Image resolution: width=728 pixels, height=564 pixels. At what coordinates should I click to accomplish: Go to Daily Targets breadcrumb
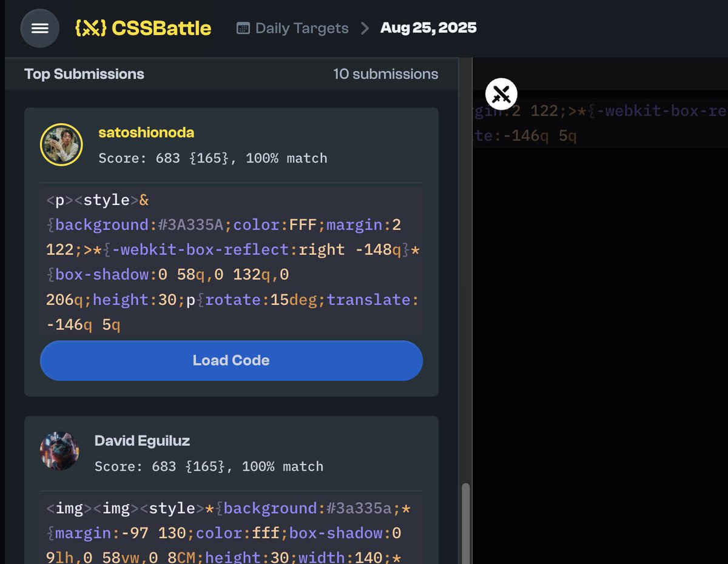[302, 28]
